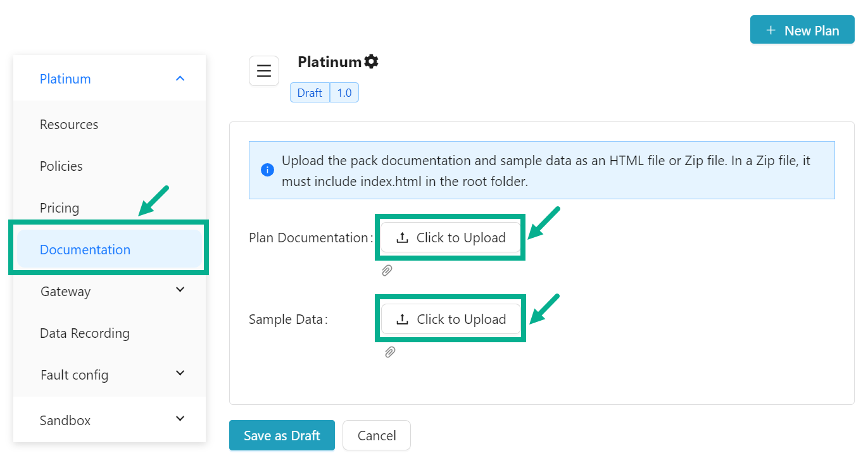This screenshot has height=458, width=868.
Task: Open the plan settings gear icon
Action: pos(371,61)
